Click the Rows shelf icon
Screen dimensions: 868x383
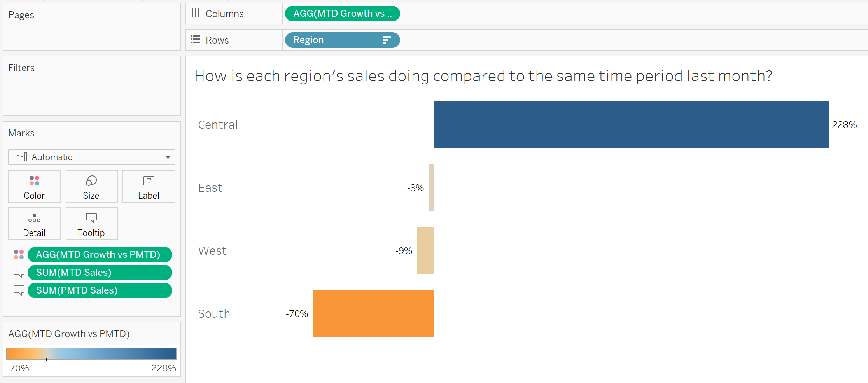(x=196, y=40)
